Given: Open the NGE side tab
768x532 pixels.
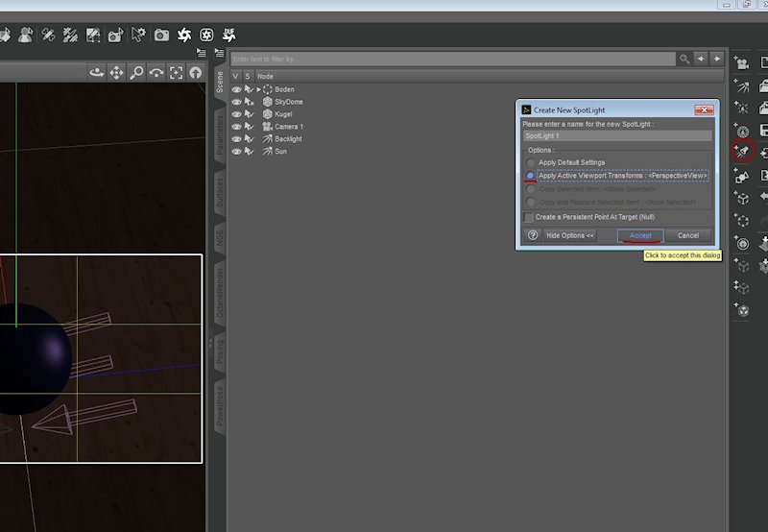Looking at the screenshot, I should point(220,237).
